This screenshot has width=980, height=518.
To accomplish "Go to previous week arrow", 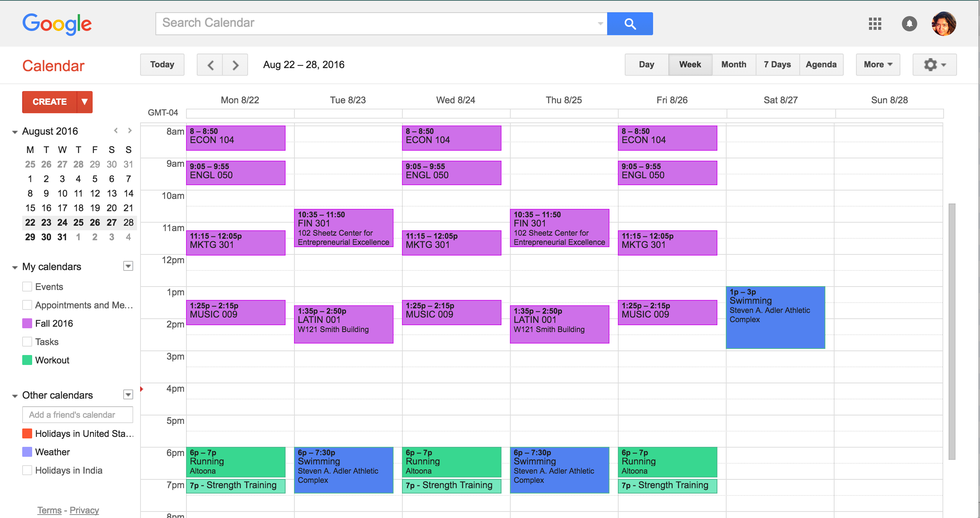I will (210, 65).
